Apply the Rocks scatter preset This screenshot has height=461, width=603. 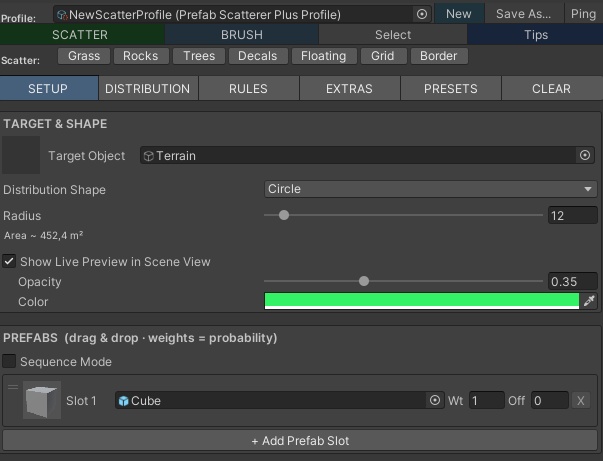coord(141,56)
